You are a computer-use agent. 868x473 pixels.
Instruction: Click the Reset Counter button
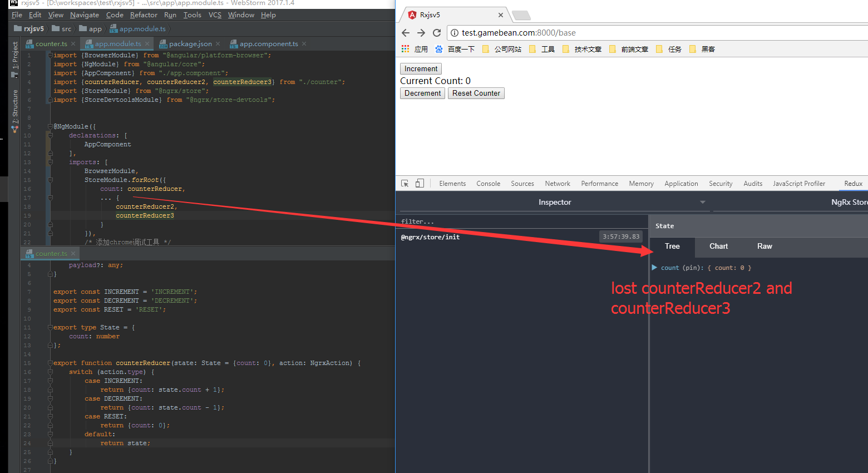coord(476,93)
